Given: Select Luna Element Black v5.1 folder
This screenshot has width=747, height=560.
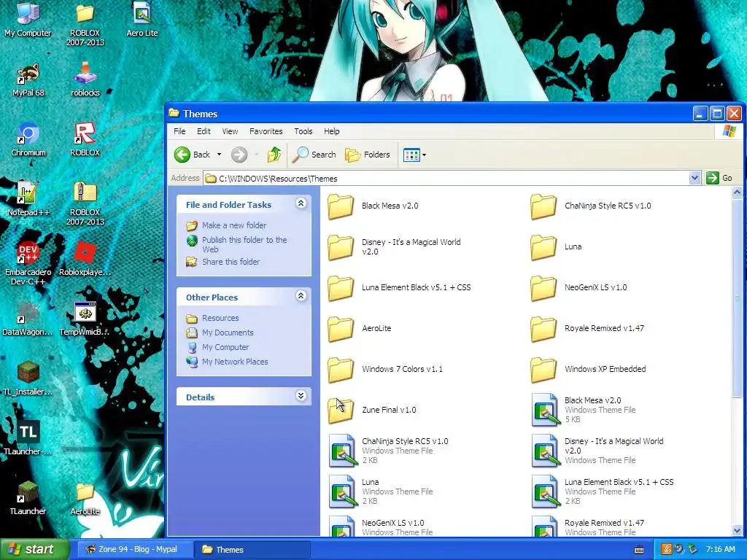Looking at the screenshot, I should pyautogui.click(x=399, y=287).
